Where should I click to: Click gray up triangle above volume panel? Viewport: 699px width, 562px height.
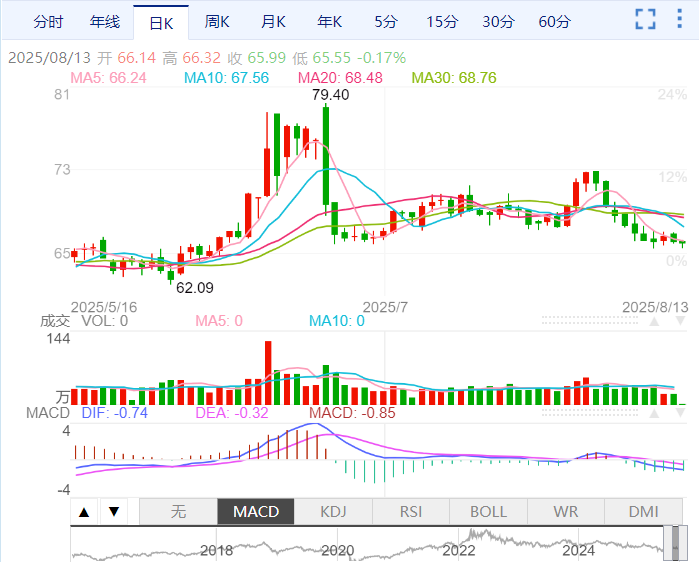[654, 322]
